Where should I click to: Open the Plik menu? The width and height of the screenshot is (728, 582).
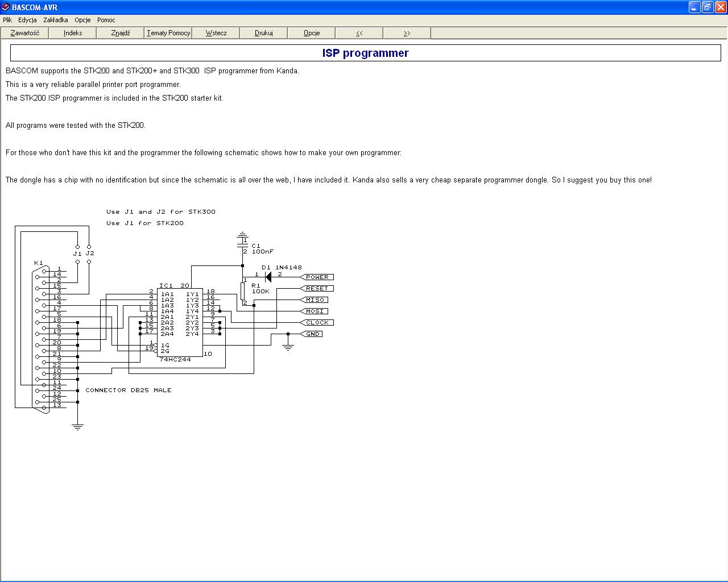pyautogui.click(x=7, y=20)
